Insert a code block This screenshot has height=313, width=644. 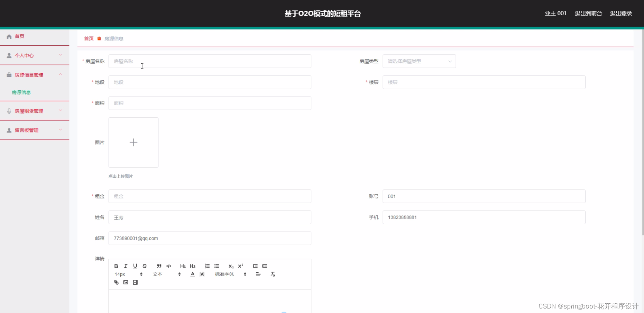[168, 266]
